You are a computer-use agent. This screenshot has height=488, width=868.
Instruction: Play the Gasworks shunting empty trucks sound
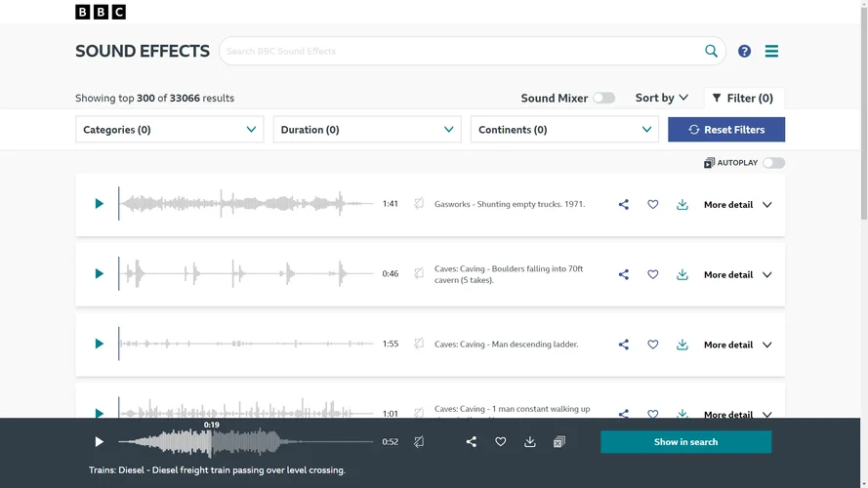click(x=99, y=204)
